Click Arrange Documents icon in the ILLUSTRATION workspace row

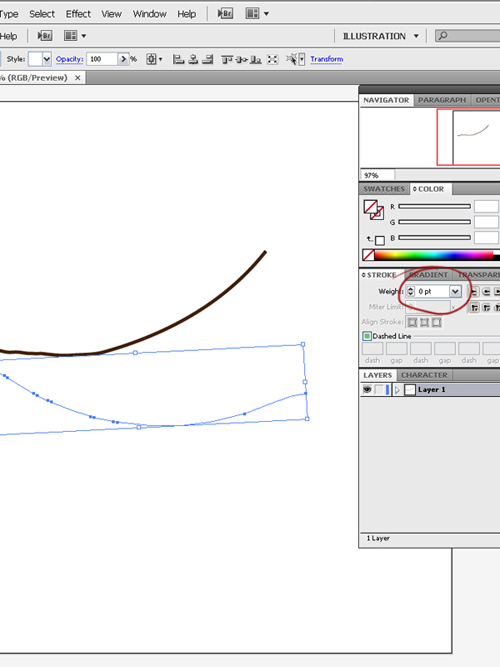[x=70, y=36]
